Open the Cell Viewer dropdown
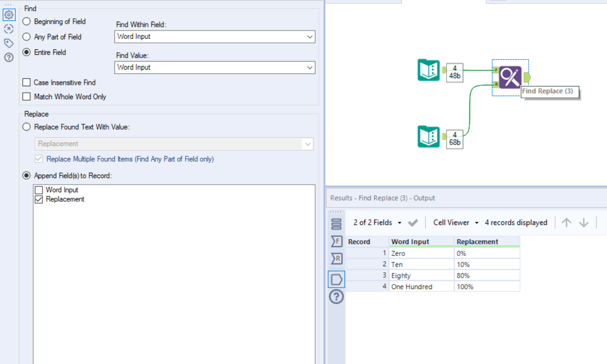607x364 pixels. tap(455, 222)
